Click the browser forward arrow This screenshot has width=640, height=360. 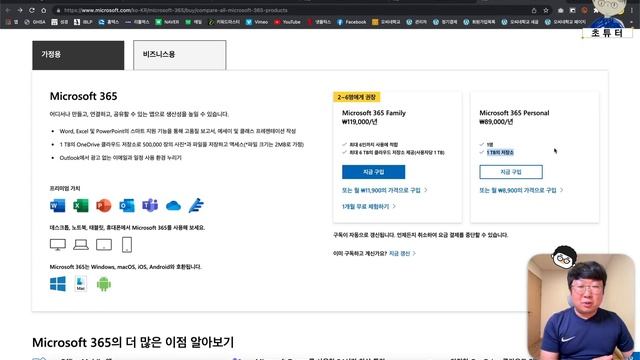coord(20,10)
